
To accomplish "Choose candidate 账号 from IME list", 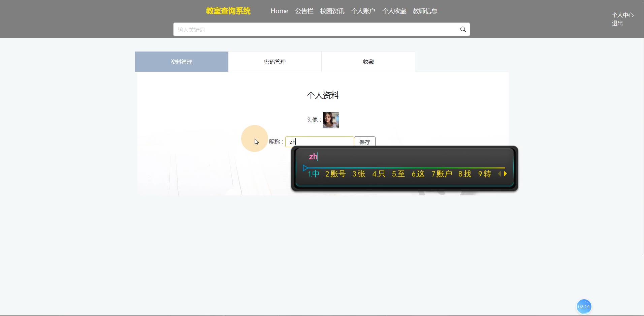I will click(335, 174).
